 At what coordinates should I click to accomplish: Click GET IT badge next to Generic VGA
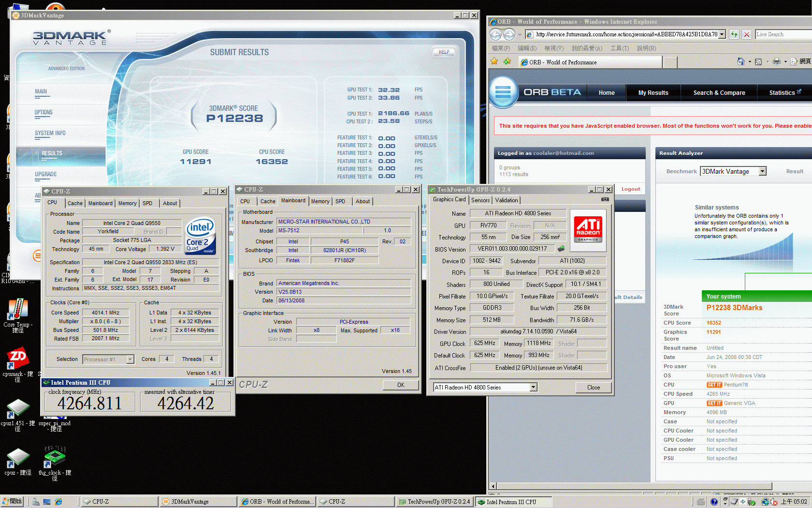[x=714, y=403]
